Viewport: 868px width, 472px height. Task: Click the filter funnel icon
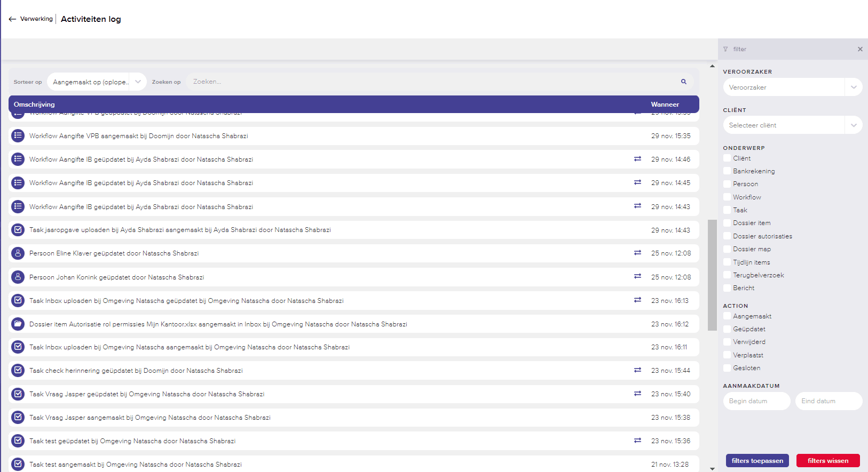point(725,49)
